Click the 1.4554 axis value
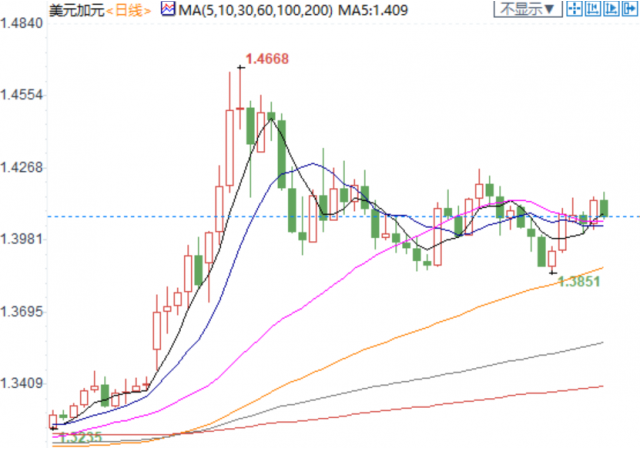This screenshot has height=450, width=640. coord(22,95)
